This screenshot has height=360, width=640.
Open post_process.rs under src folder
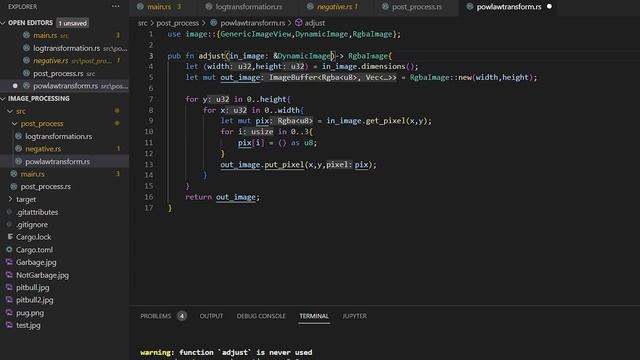pos(65,187)
